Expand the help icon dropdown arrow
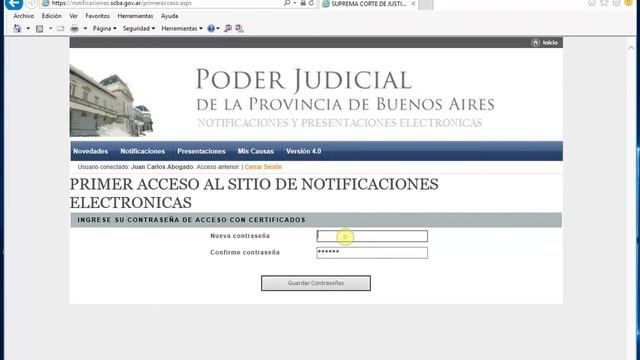This screenshot has width=640, height=360. [218, 29]
